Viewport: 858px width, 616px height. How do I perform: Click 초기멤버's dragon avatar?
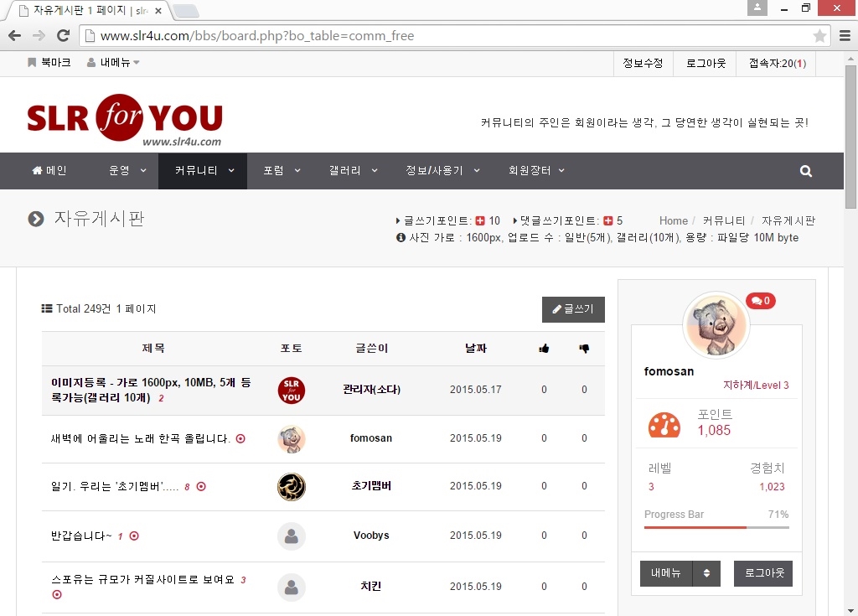(292, 487)
